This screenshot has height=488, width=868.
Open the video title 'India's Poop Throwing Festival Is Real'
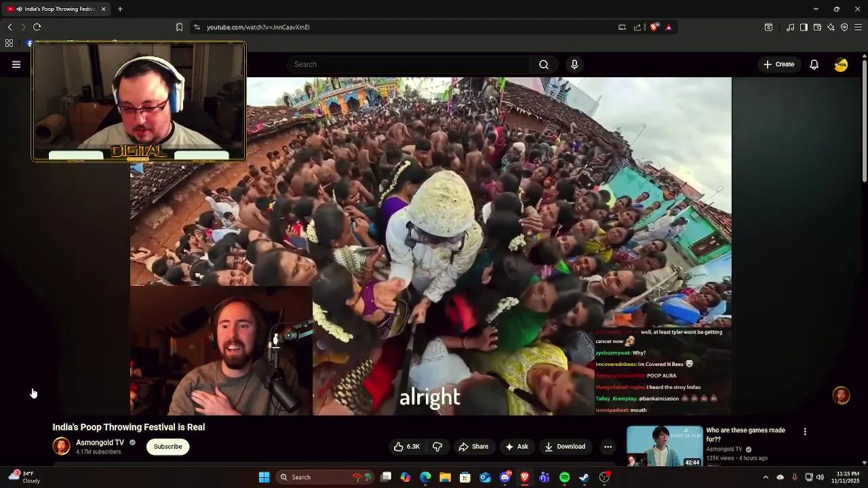coord(129,427)
